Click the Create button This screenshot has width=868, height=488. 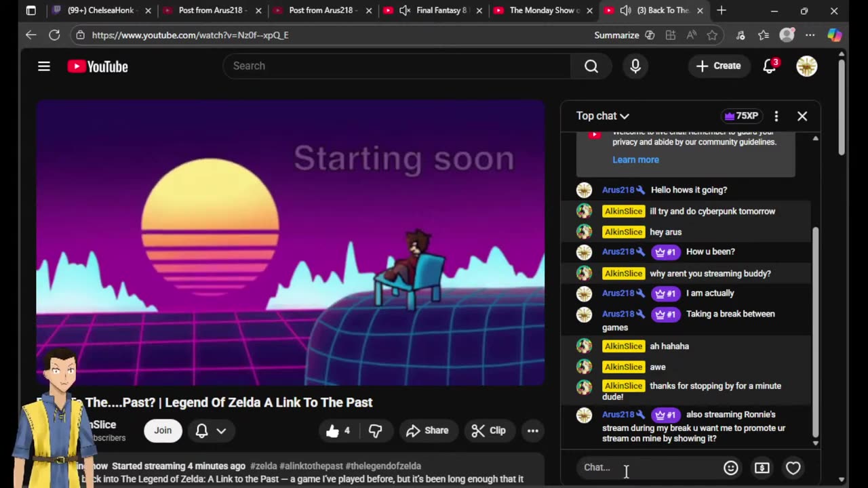click(x=719, y=66)
